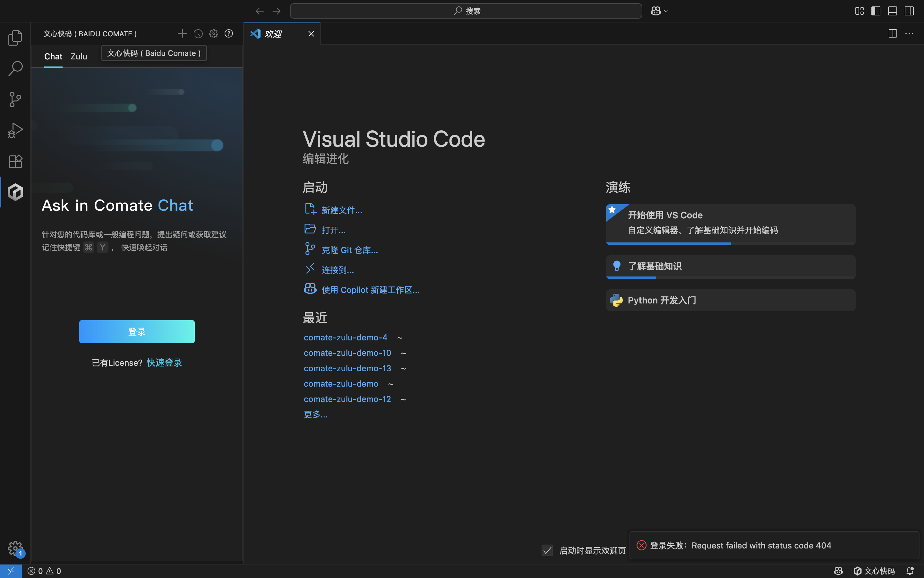Screen dimensions: 924x578
Task: Open 开始使用 VS Code walkthrough card
Action: [x=731, y=224]
